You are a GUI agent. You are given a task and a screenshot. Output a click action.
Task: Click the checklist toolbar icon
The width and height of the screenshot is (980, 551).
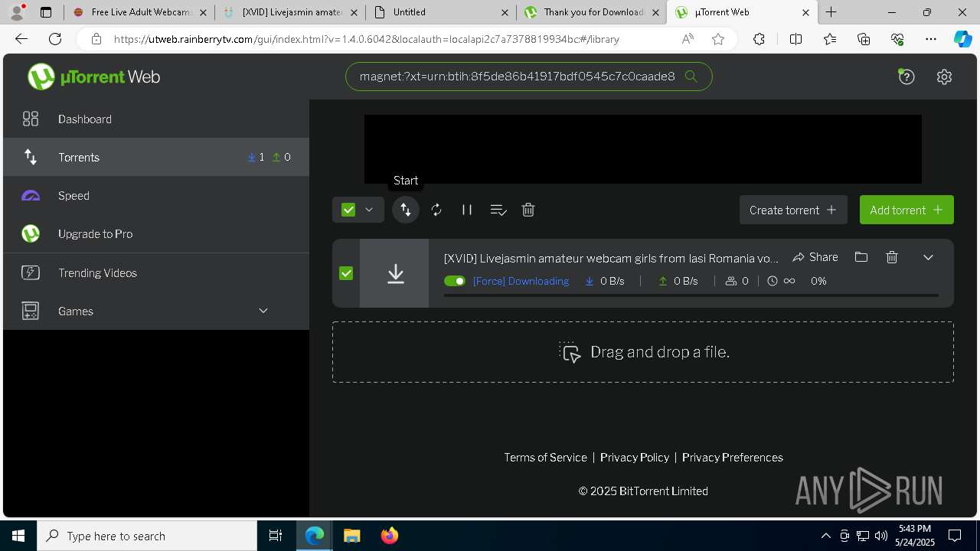[x=498, y=210]
